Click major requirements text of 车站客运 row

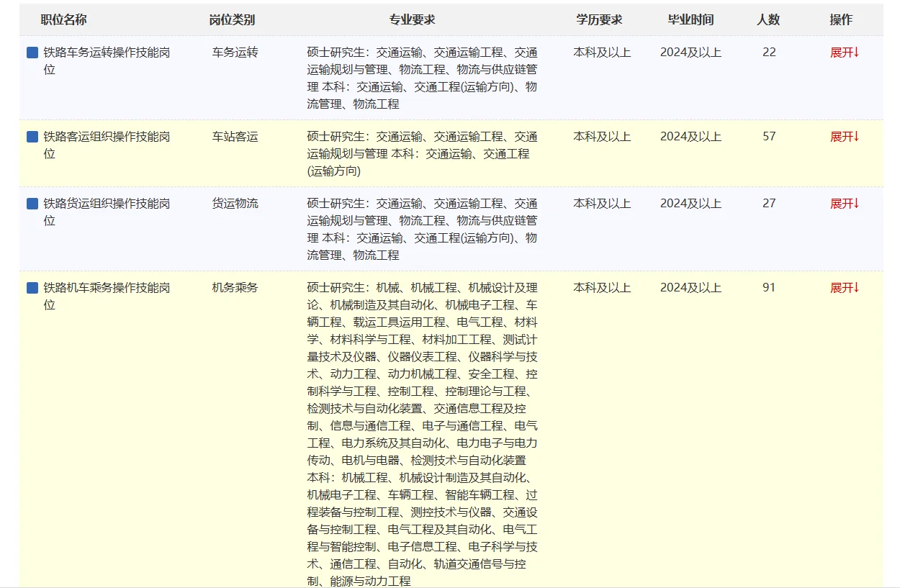(x=422, y=154)
